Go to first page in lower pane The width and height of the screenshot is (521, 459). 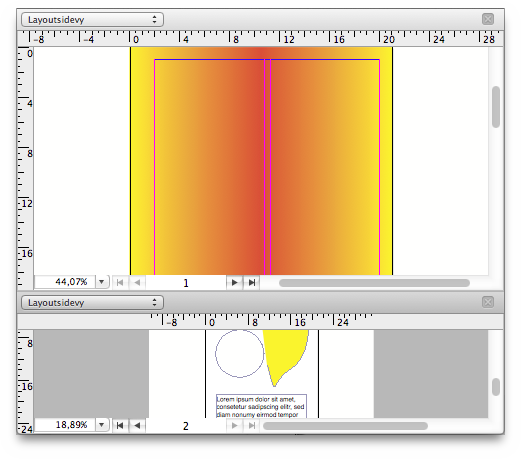coord(120,425)
